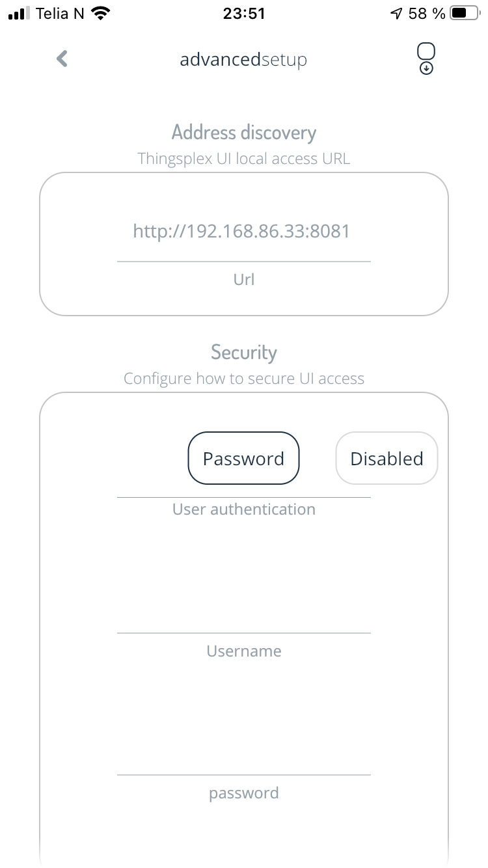This screenshot has width=488, height=868.
Task: Tap Configure how to secure UI access text
Action: (x=244, y=378)
